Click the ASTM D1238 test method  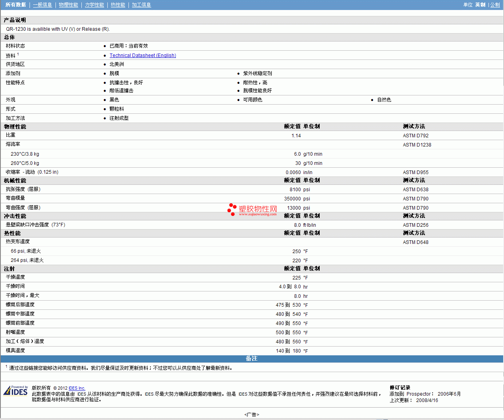417,145
